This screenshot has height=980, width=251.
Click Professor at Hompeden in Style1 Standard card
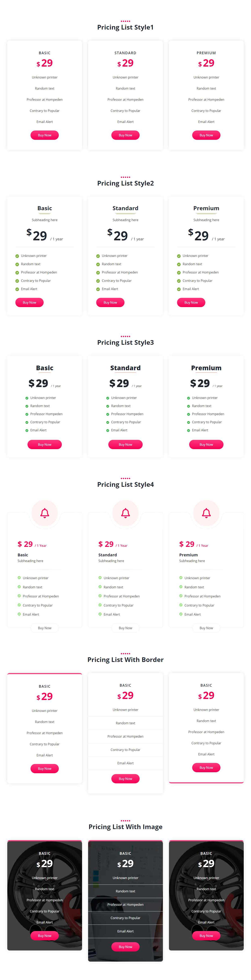tap(125, 100)
